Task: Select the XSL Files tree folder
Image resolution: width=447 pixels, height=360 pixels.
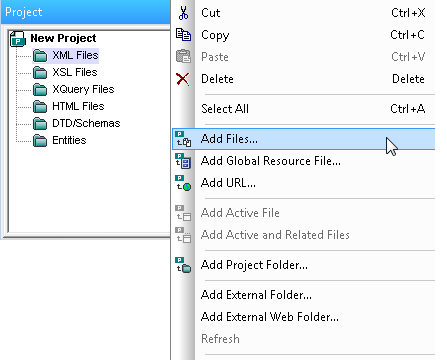Action: [65, 72]
